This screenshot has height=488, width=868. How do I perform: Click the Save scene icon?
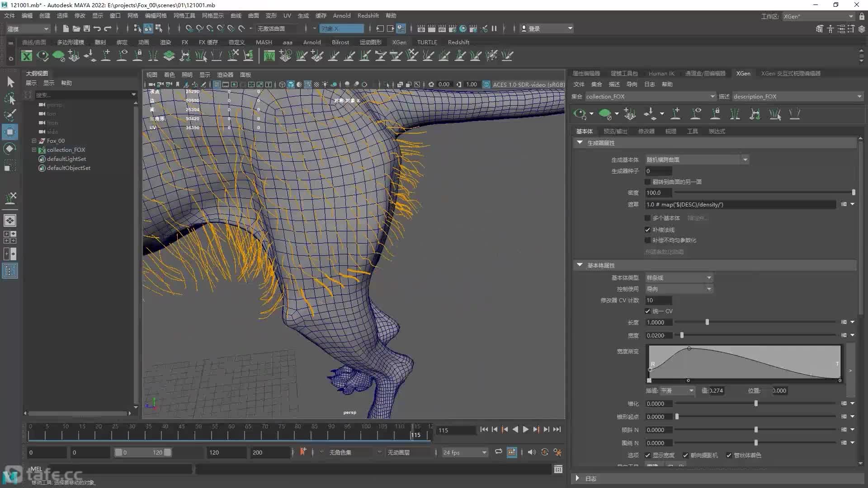point(87,28)
